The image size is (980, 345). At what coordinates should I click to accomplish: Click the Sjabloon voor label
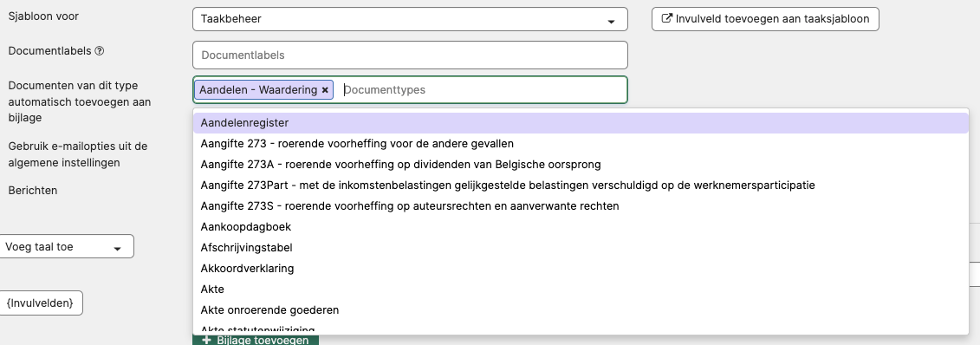click(43, 16)
